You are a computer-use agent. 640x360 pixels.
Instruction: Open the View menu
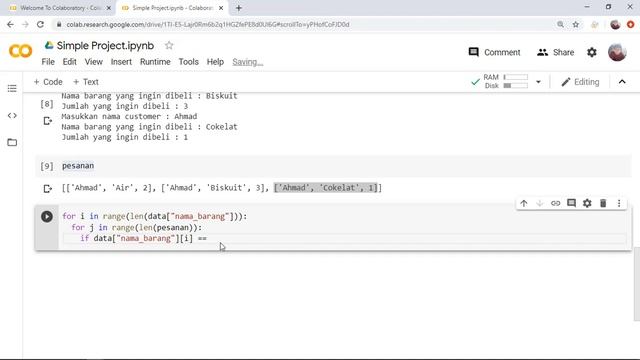[x=93, y=62]
